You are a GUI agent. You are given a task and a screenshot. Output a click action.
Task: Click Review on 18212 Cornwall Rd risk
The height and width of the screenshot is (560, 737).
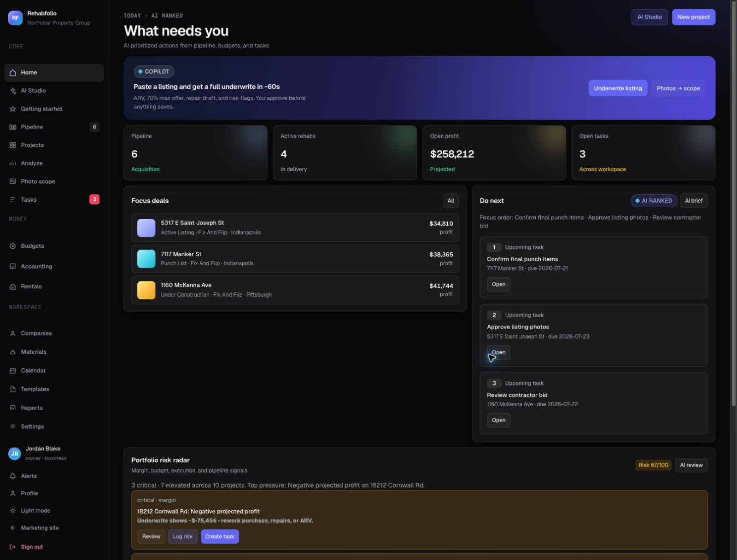tap(151, 537)
